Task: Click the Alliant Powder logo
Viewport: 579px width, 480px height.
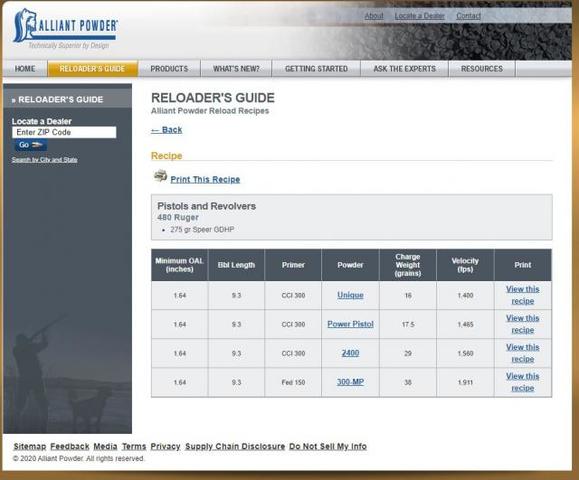Action: 65,28
